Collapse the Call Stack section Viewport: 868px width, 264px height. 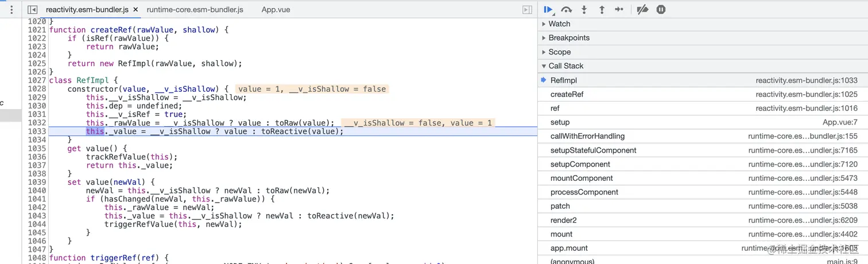click(x=566, y=66)
